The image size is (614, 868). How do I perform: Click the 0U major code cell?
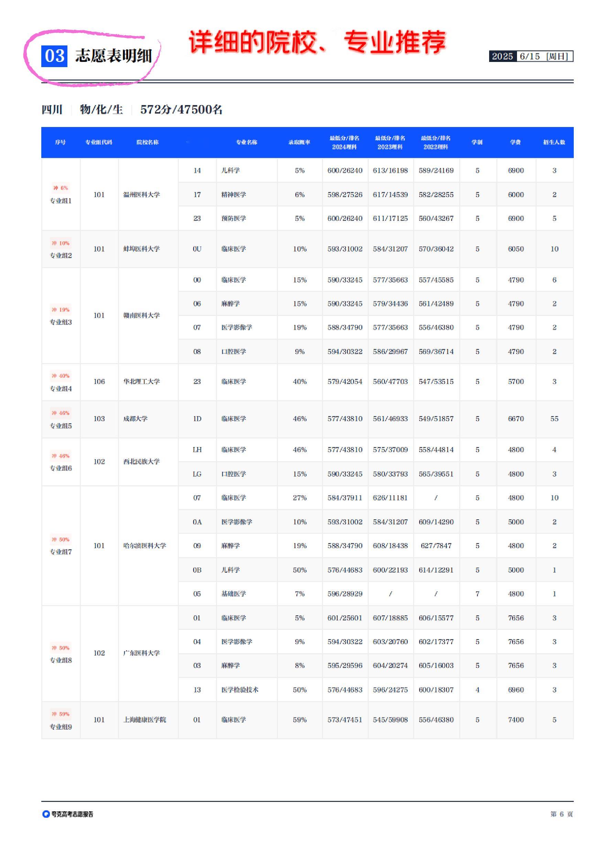tap(197, 249)
